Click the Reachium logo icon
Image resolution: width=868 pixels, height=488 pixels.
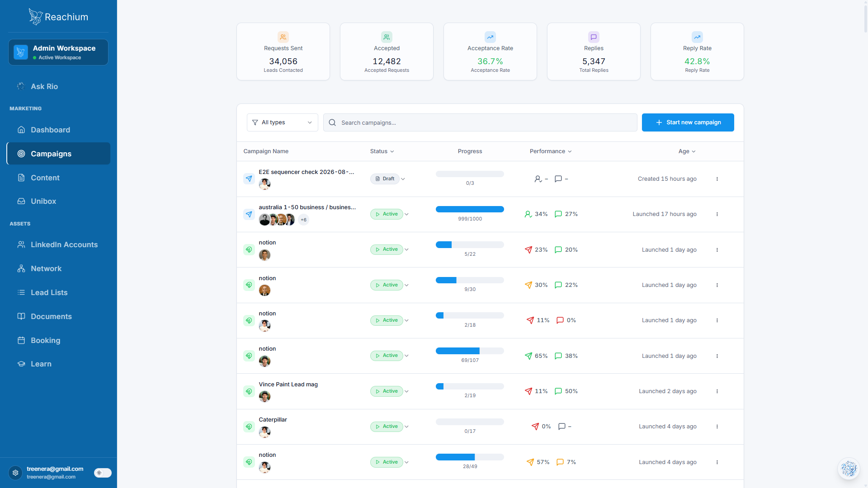pyautogui.click(x=35, y=17)
